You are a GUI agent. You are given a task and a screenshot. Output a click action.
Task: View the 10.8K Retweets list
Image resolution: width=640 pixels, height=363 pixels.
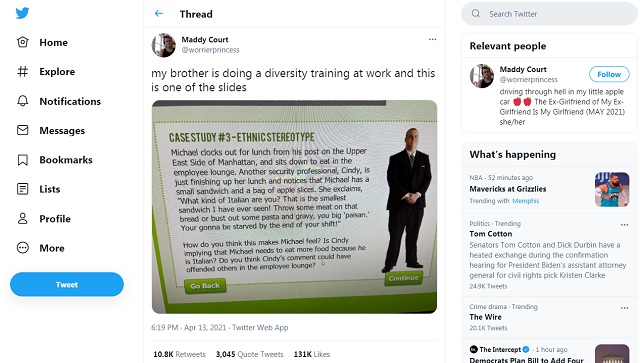[179, 354]
